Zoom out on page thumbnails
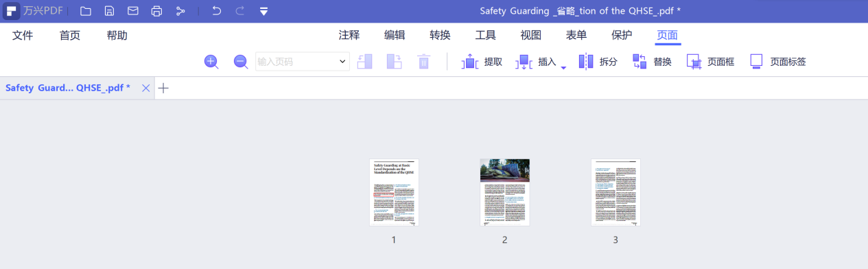 (241, 62)
